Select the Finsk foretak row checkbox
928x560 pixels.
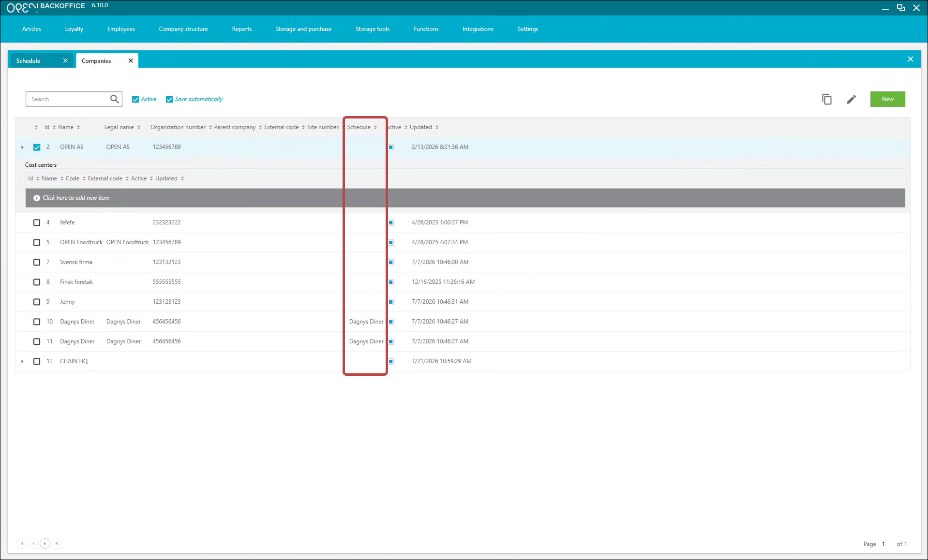pos(37,282)
